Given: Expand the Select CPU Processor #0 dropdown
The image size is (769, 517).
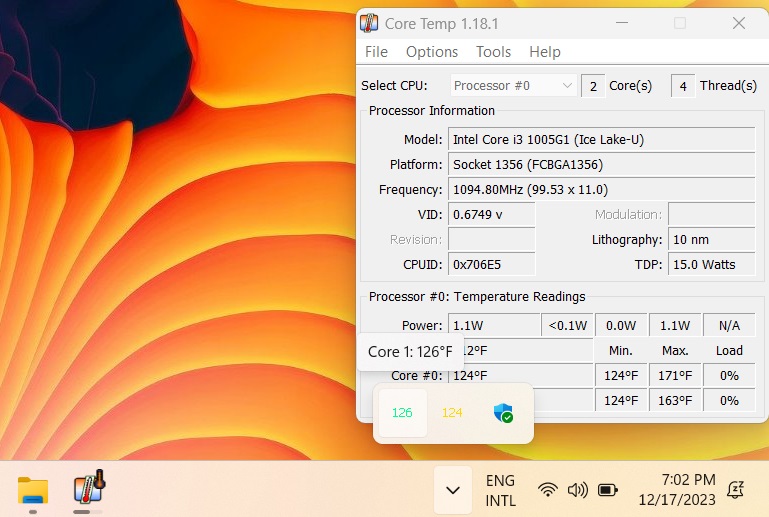Looking at the screenshot, I should 513,85.
